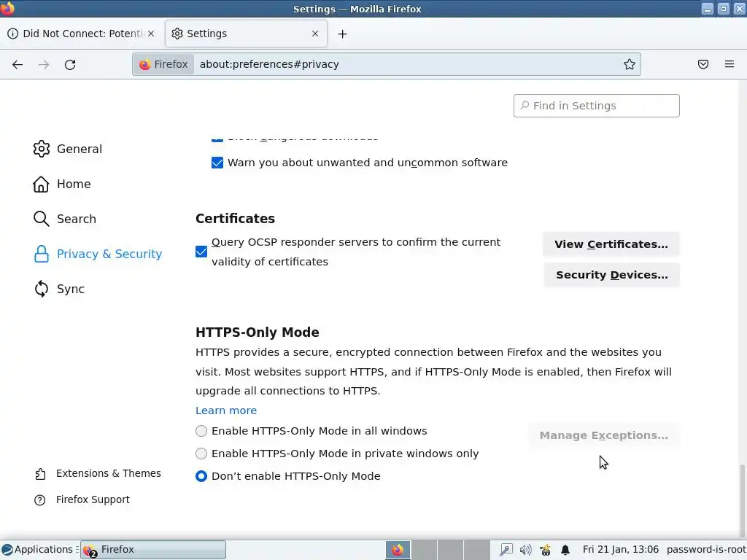Toggle warn about unwanted software checkbox
This screenshot has height=560, width=747.
point(217,163)
